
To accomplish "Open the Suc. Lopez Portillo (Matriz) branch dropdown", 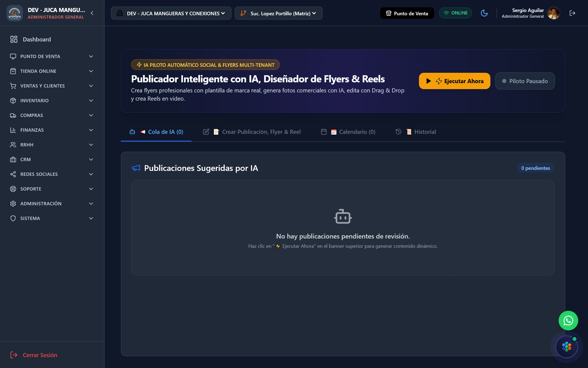I will tap(278, 13).
